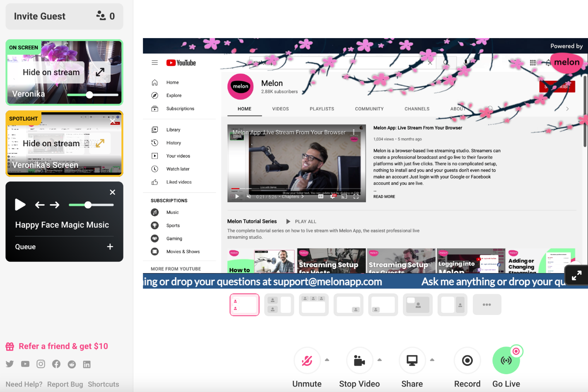Adjust Veronika's volume slider
The height and width of the screenshot is (392, 588).
[x=93, y=95]
